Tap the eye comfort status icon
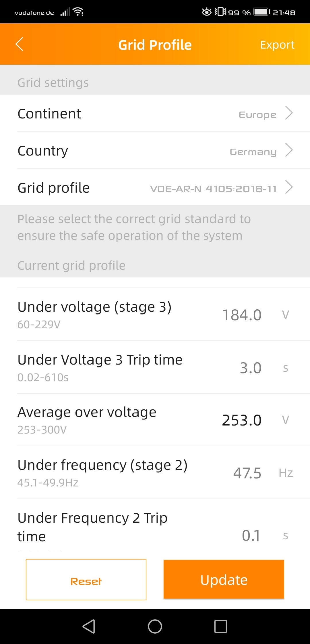 pos(207,12)
